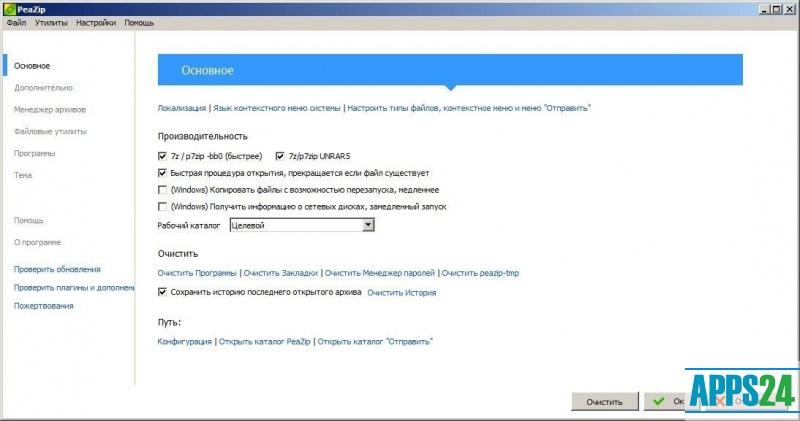The width and height of the screenshot is (800, 421).
Task: Click the Очистить button at bottom
Action: tap(605, 402)
